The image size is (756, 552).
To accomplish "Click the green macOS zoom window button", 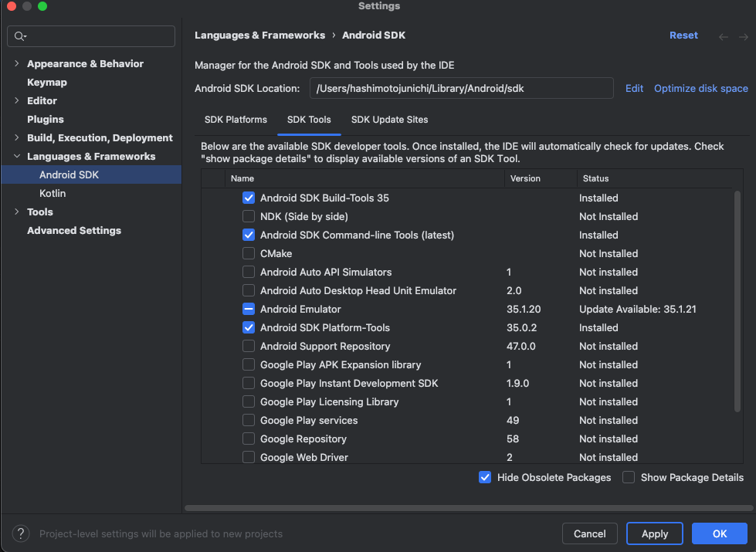I will pyautogui.click(x=42, y=6).
